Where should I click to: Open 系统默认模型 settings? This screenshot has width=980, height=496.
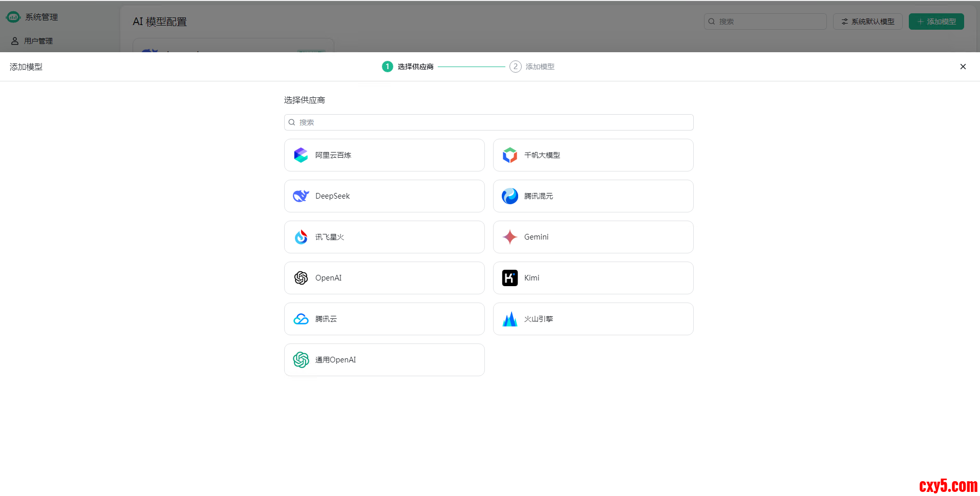pos(867,21)
